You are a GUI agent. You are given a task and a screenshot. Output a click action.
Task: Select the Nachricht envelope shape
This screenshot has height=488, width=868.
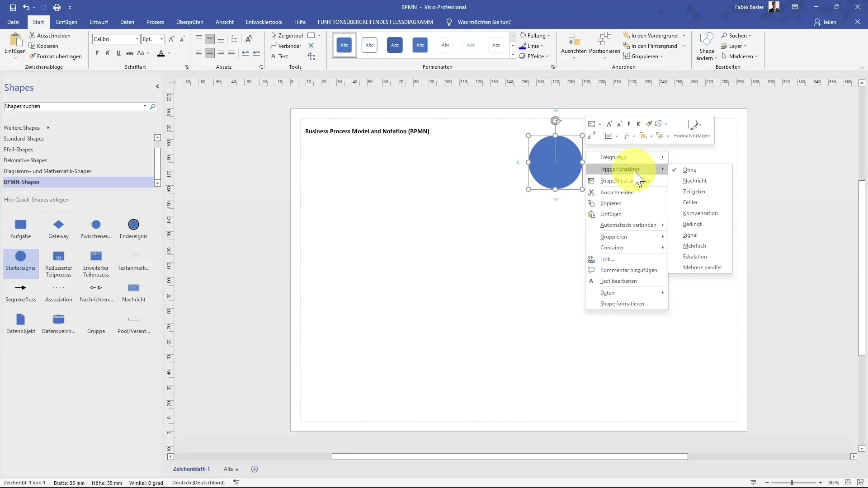[x=133, y=292]
